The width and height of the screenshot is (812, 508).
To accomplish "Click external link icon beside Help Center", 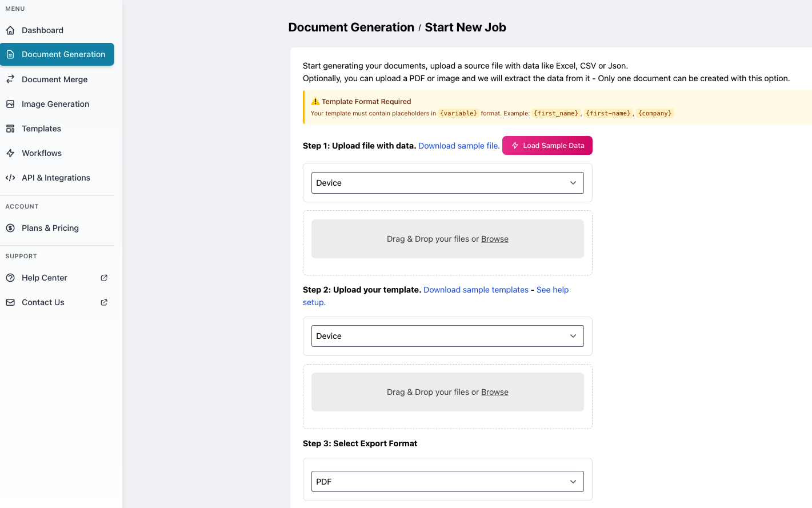I will (104, 278).
